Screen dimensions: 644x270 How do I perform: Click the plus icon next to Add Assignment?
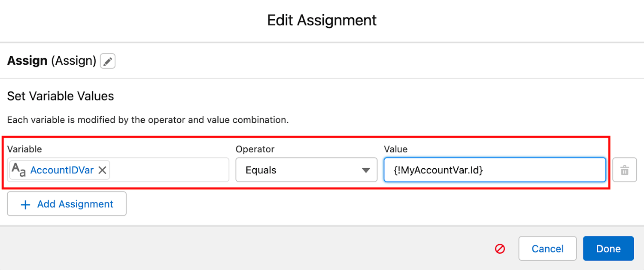click(x=26, y=204)
